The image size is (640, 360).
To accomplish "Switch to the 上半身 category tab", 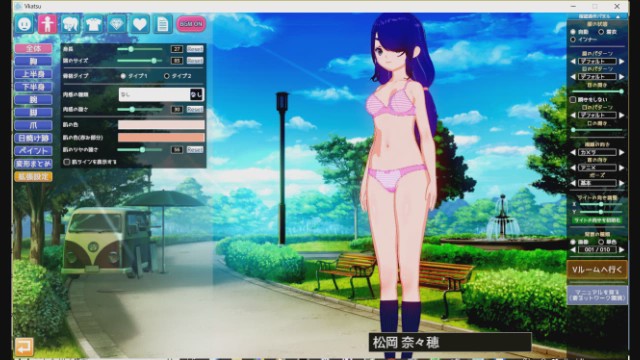I will tap(33, 74).
